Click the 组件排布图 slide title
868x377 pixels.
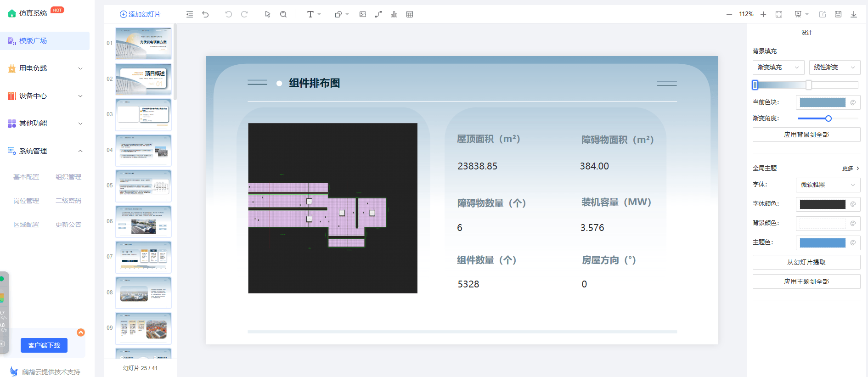click(x=315, y=83)
